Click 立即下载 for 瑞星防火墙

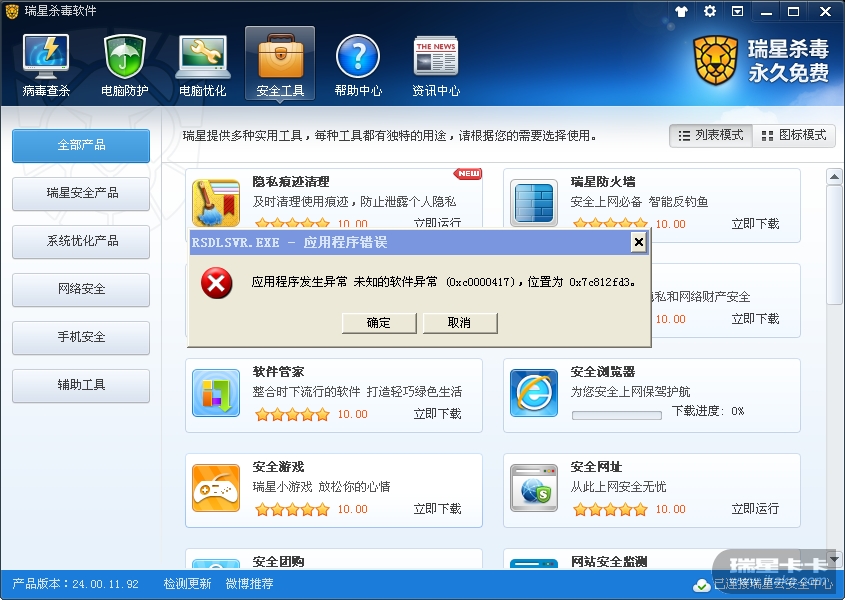(x=755, y=224)
